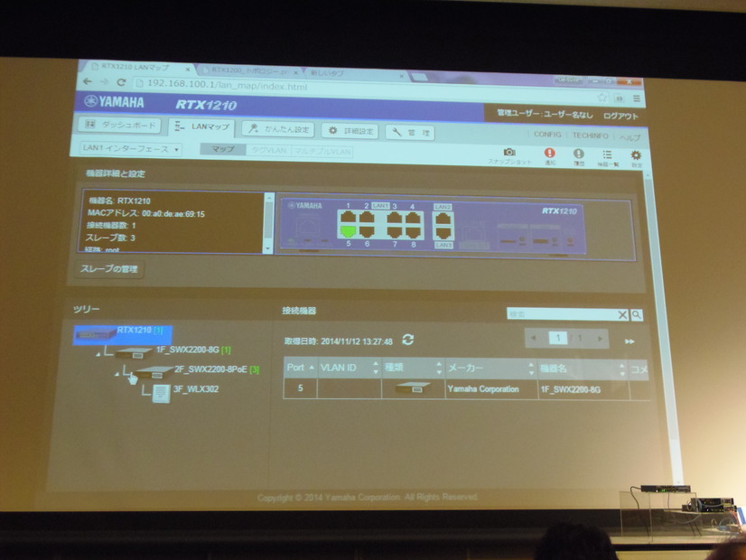Bookmark the page with the star icon

coord(601,98)
